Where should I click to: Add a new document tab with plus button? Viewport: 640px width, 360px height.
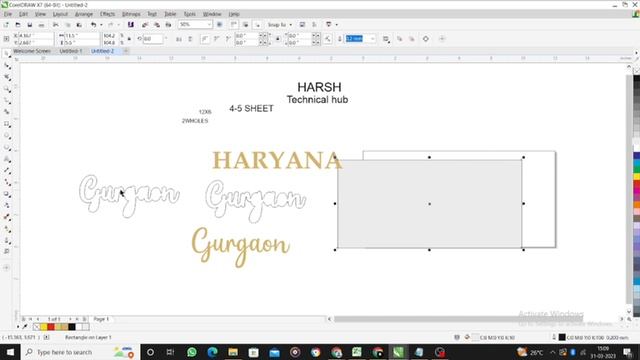(x=126, y=51)
